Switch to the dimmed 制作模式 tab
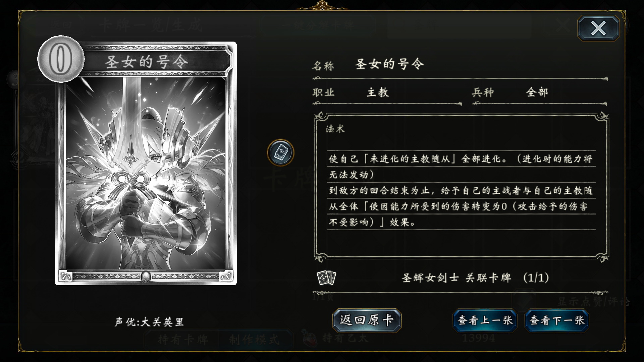 click(254, 340)
